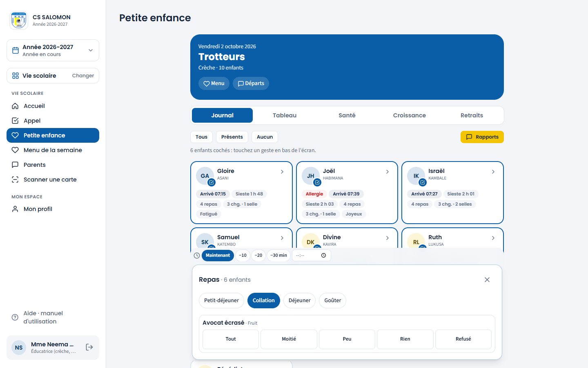This screenshot has height=368, width=588.
Task: Select the Maintenant time option
Action: (218, 255)
